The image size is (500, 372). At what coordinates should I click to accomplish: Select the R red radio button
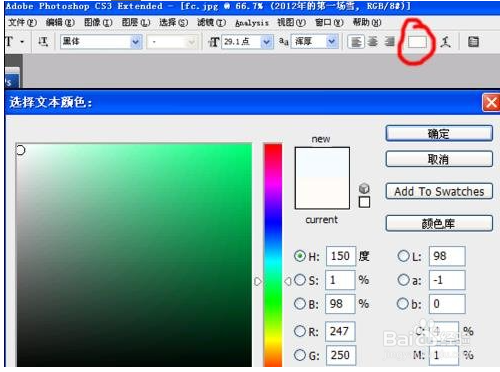tap(300, 331)
